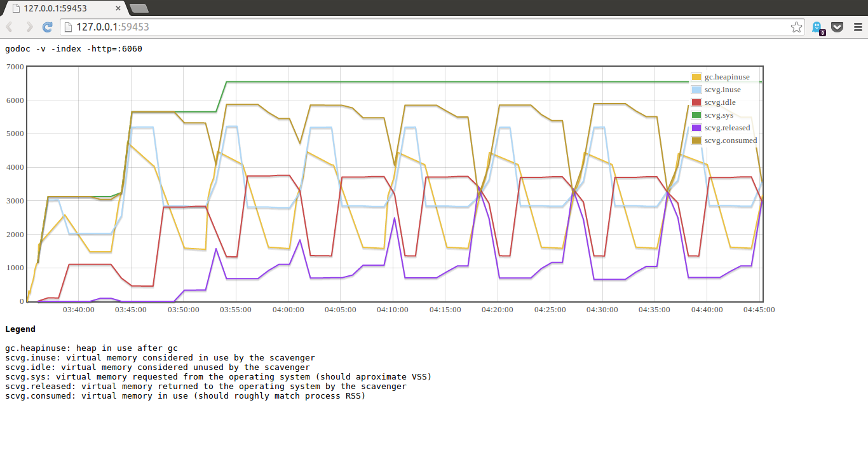Click the gc.heapinuse yellow legend swatch
Image resolution: width=868 pixels, height=473 pixels.
point(696,77)
